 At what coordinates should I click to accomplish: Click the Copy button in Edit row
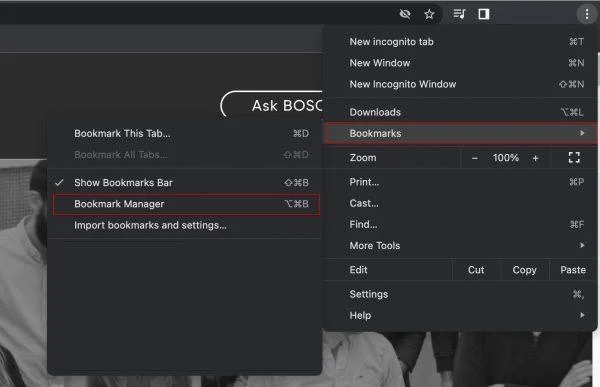(x=524, y=270)
